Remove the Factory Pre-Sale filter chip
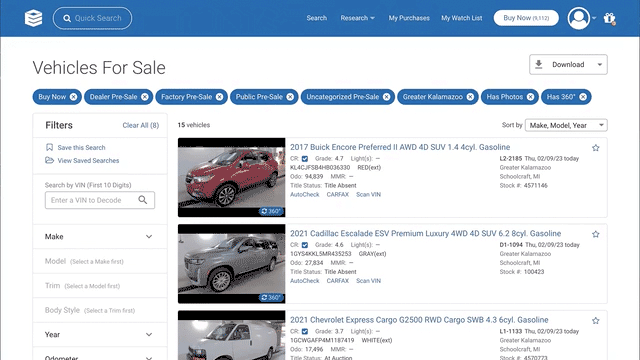The height and width of the screenshot is (360, 640). click(x=220, y=97)
